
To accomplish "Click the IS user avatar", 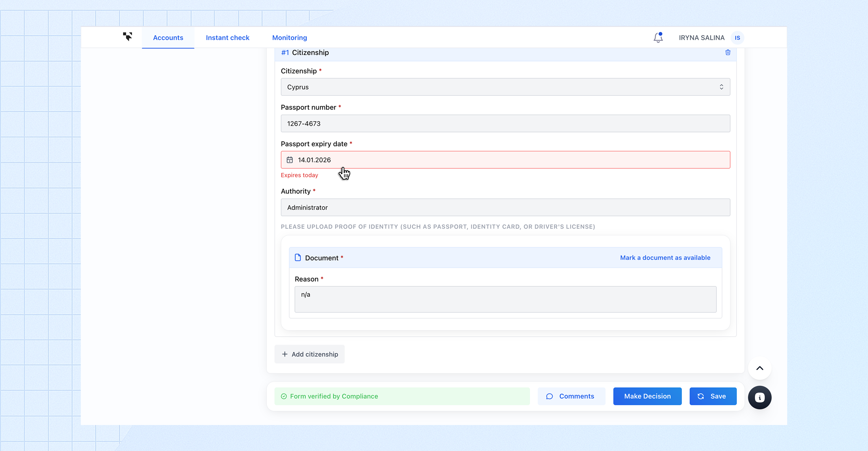I will coord(737,38).
